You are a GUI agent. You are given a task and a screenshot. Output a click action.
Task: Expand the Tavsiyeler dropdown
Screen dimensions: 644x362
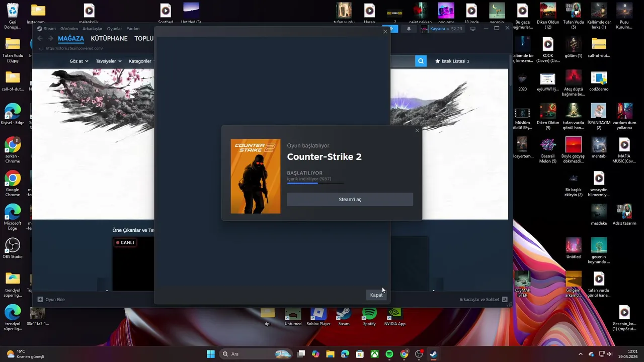[x=109, y=61]
